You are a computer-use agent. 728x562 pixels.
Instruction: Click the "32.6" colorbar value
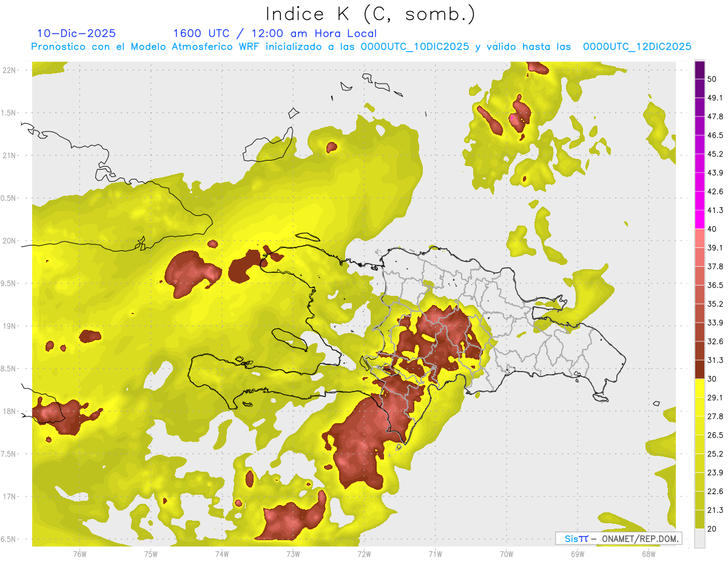[x=715, y=341]
